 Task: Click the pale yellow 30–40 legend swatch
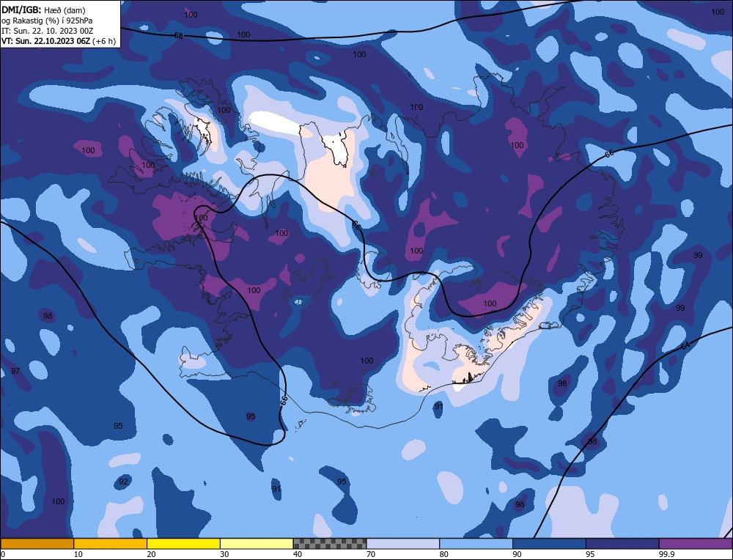pyautogui.click(x=257, y=544)
